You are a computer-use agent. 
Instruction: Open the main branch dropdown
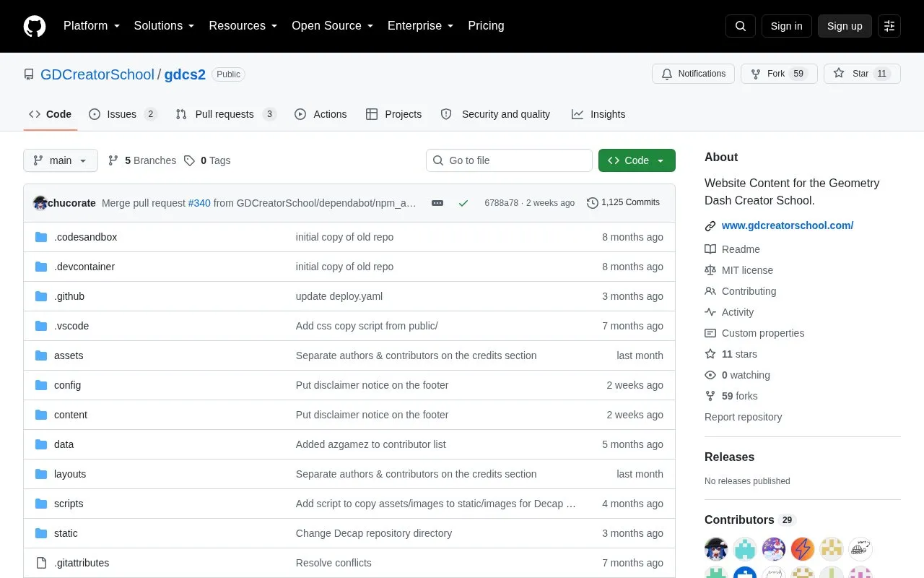[x=61, y=160]
